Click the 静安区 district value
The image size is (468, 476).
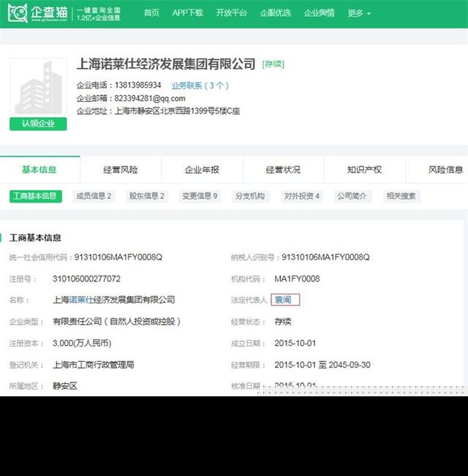[65, 386]
